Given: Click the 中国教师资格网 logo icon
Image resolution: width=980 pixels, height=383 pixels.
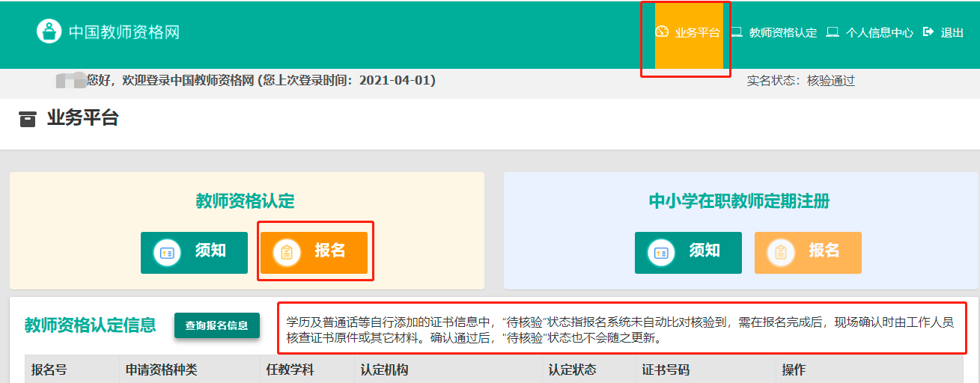Looking at the screenshot, I should tap(49, 32).
